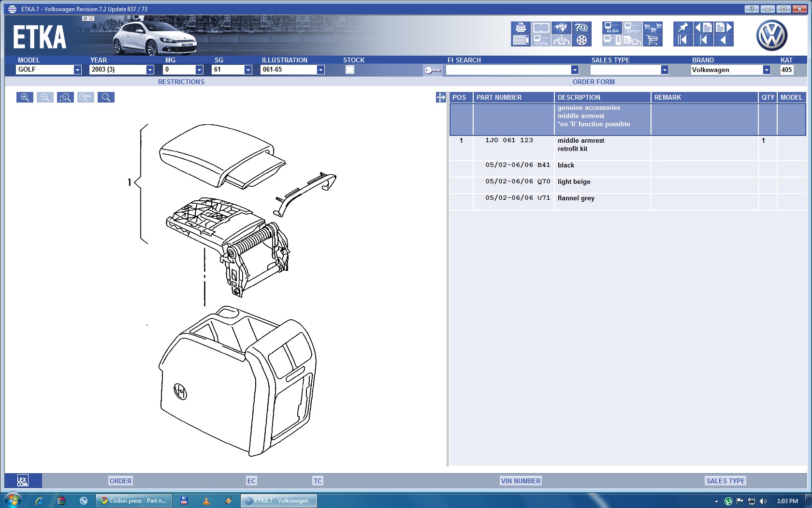Expand the FI SEARCH dropdown

click(575, 70)
